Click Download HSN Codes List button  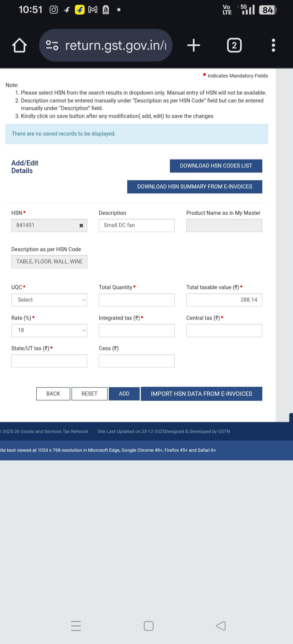216,166
